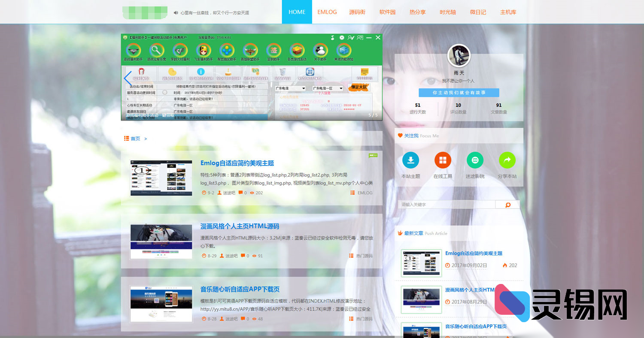Image resolution: width=644 pixels, height=338 pixels.
Task: Select the 分享本站 share arrow icon
Action: (x=507, y=160)
